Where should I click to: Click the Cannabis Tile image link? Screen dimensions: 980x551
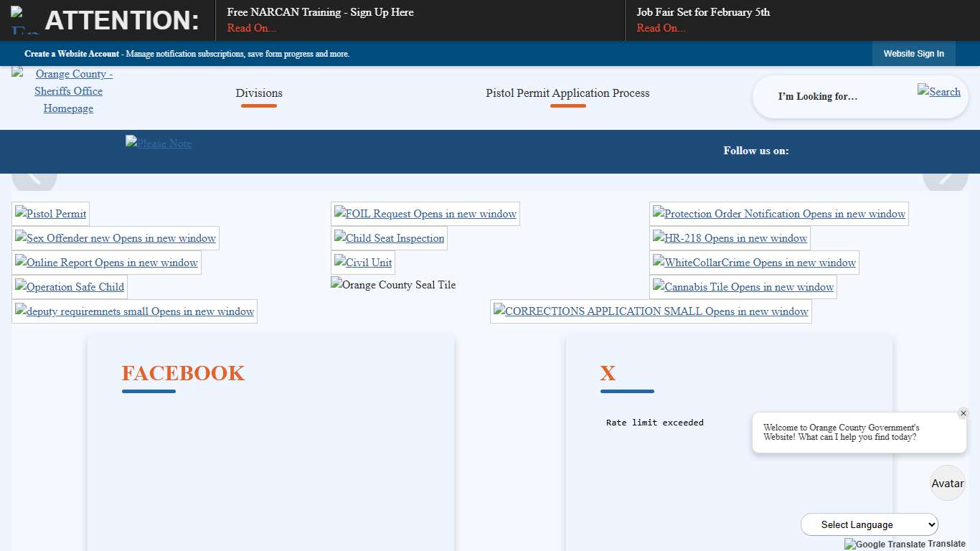point(743,287)
